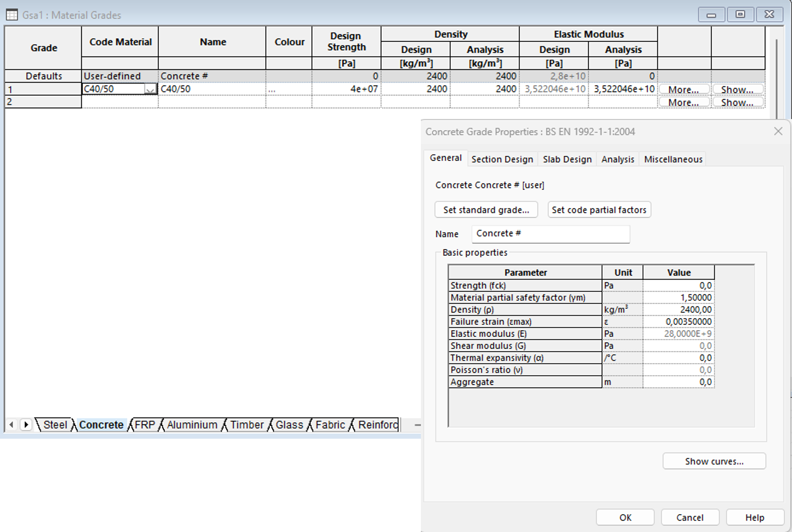The height and width of the screenshot is (532, 792).
Task: Select the Steel sheet tab
Action: click(x=55, y=424)
